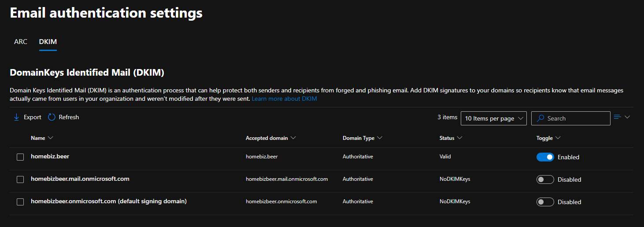This screenshot has width=644, height=227.
Task: Open the homebiz.beer domain name entry
Action: [50, 156]
